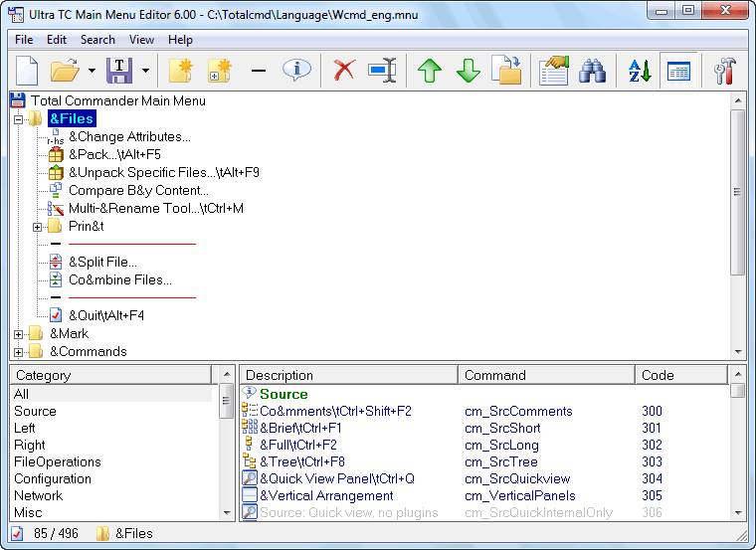Click the Category column header
Screen dimensions: 756x550
pos(110,375)
